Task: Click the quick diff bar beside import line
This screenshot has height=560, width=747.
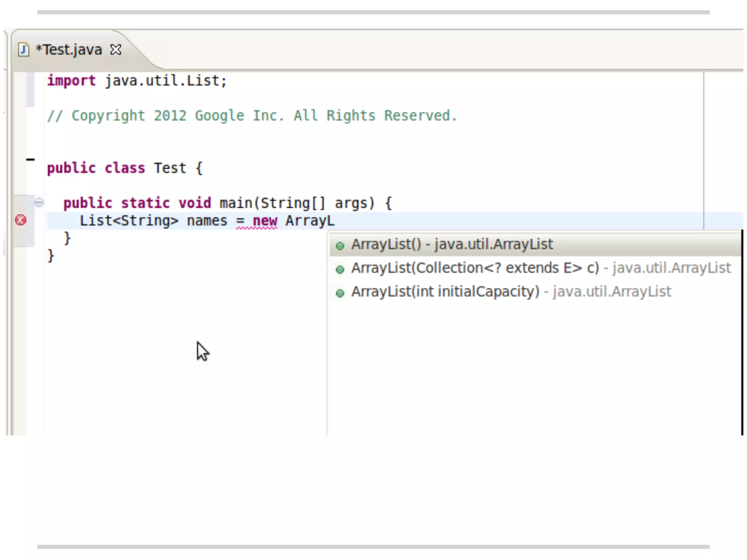Action: (31, 89)
